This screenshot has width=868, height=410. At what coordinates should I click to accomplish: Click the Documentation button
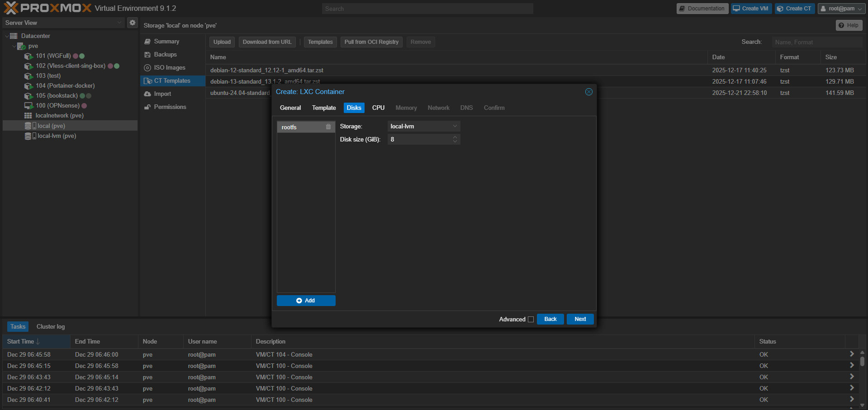pos(702,9)
